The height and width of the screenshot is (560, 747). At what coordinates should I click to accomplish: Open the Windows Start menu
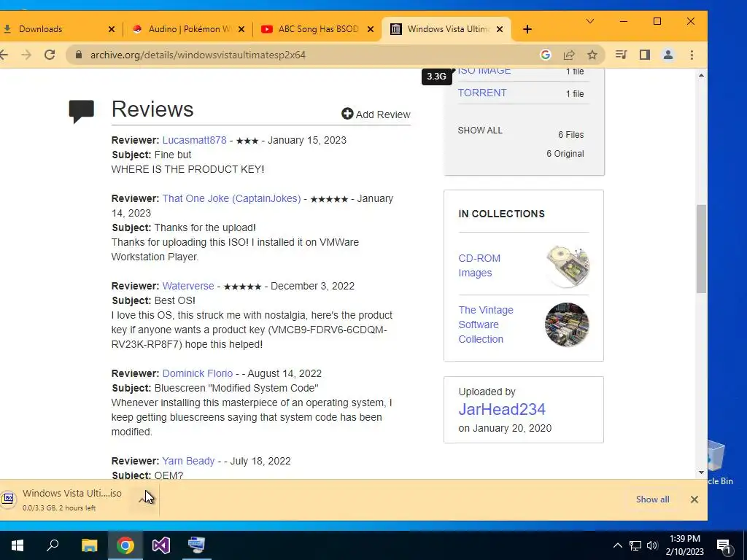click(x=18, y=545)
